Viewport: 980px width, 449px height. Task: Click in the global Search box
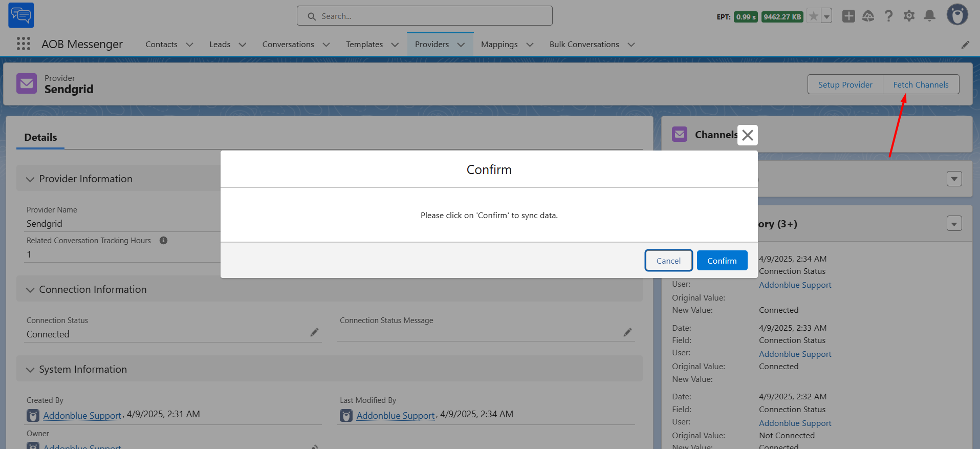[x=425, y=16]
